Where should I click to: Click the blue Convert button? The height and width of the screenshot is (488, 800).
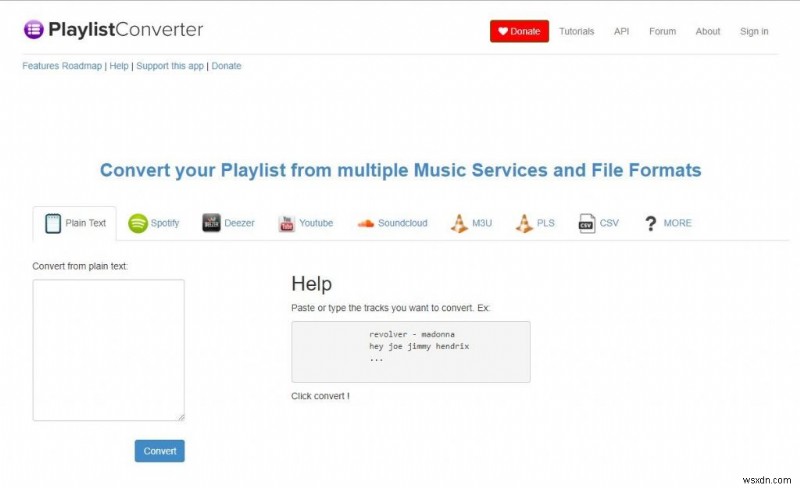coord(160,451)
